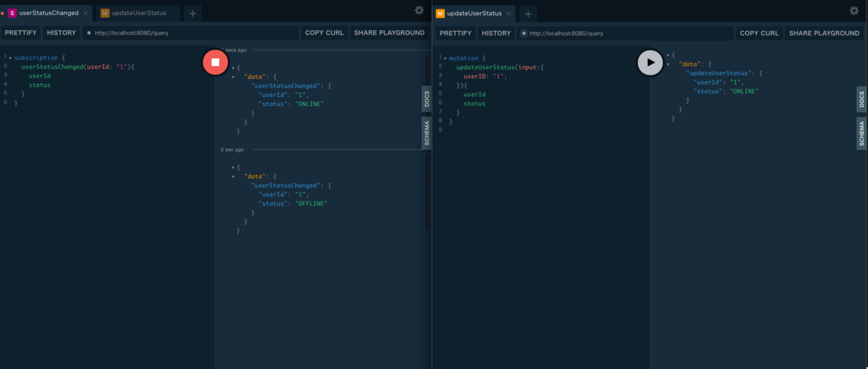Screen dimensions: 868x369
Task: Open the DOCS side panel in the right window
Action: point(861,98)
